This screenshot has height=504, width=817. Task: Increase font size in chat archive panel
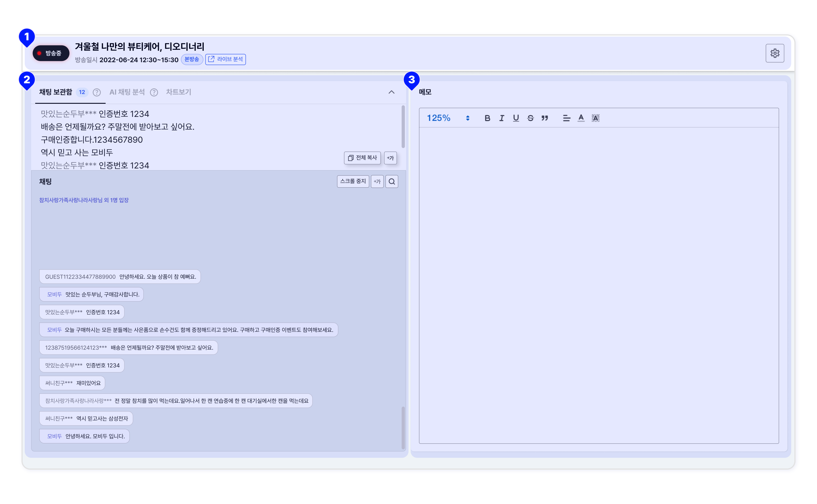390,158
